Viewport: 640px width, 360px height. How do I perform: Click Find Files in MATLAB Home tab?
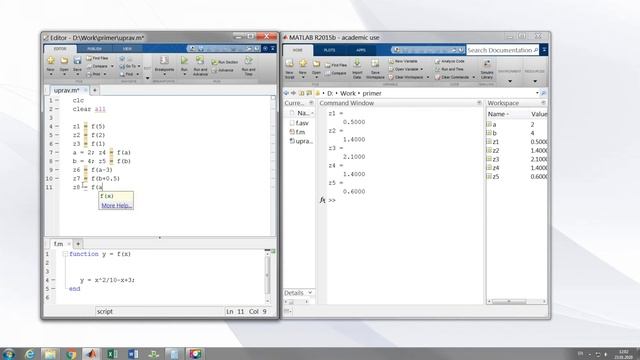[x=336, y=65]
